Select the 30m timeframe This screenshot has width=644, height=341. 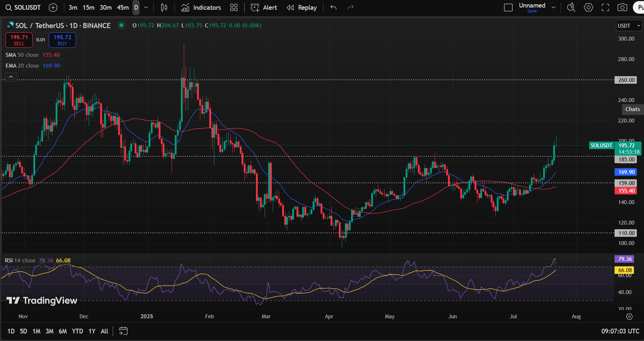106,7
